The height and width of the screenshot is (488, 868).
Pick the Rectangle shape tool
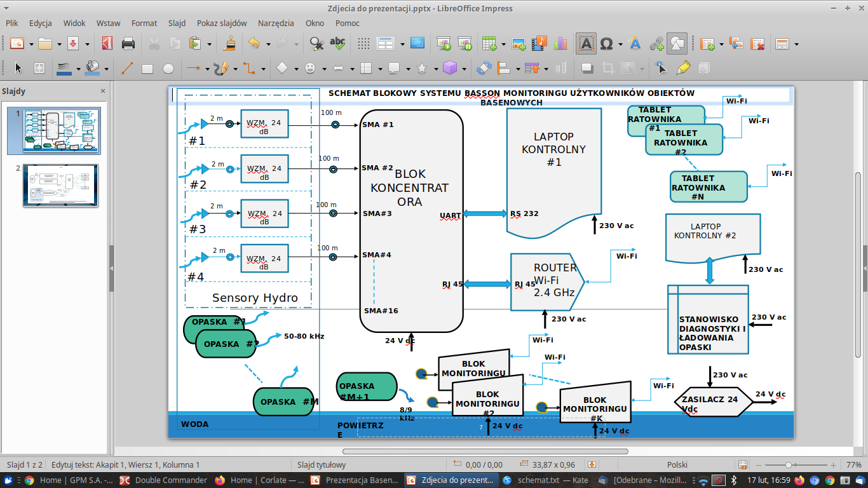coord(147,68)
